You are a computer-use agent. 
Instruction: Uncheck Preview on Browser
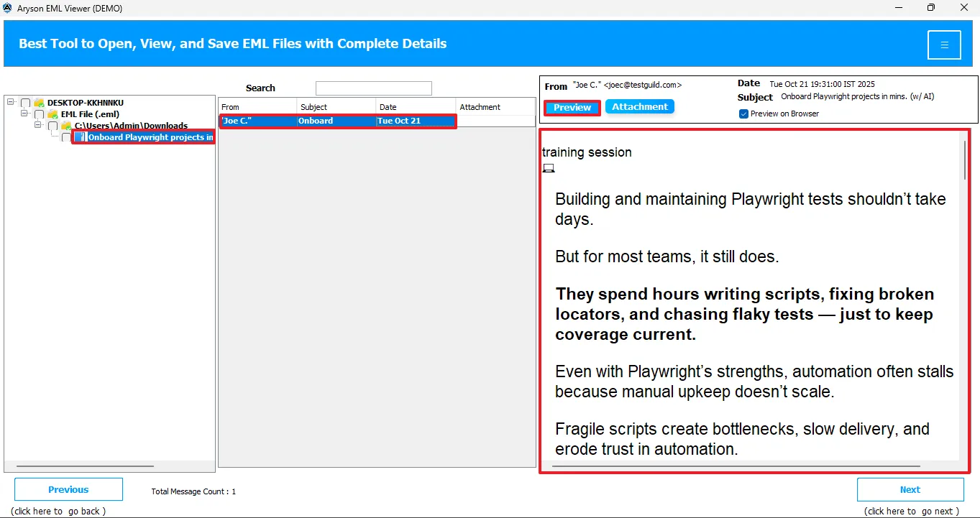743,114
